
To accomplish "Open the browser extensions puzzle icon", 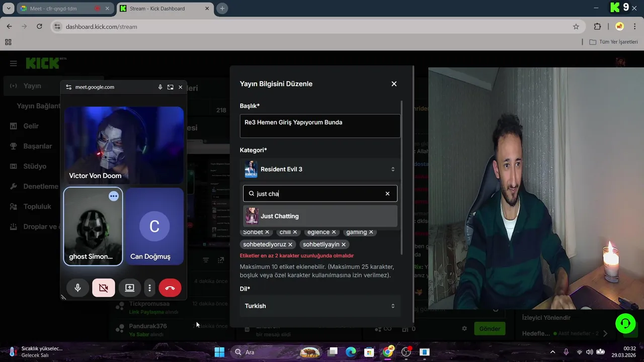I will pyautogui.click(x=597, y=27).
